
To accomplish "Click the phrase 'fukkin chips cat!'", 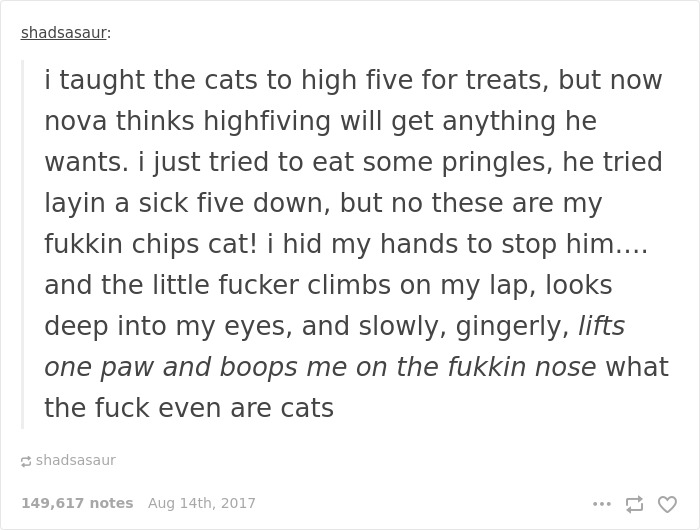I will point(151,244).
